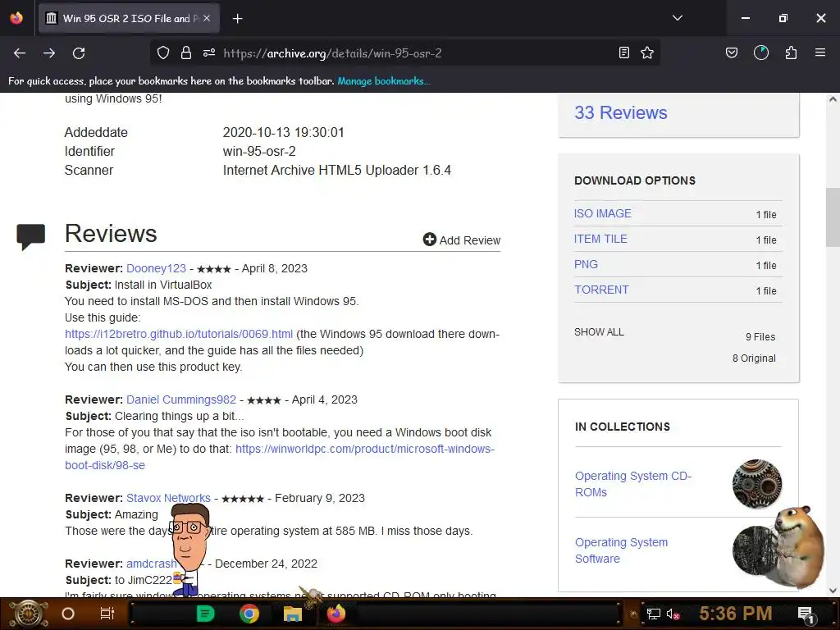Open the notification action center icon
Image resolution: width=840 pixels, height=630 pixels.
pyautogui.click(x=805, y=614)
